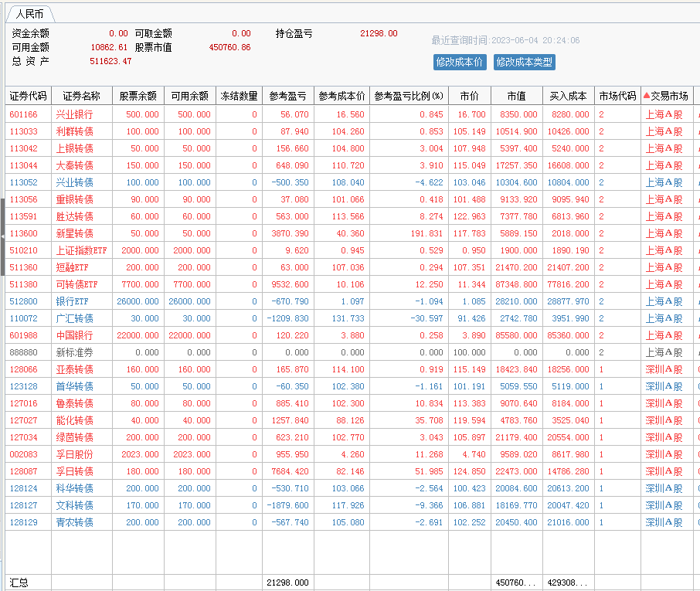Click the 可用金额 value 10862.61

pyautogui.click(x=109, y=47)
